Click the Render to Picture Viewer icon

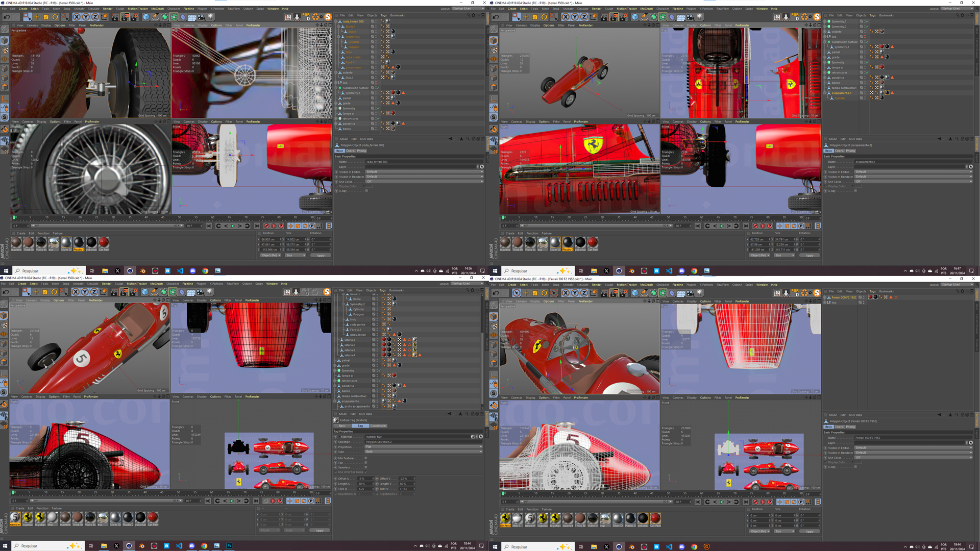[126, 17]
